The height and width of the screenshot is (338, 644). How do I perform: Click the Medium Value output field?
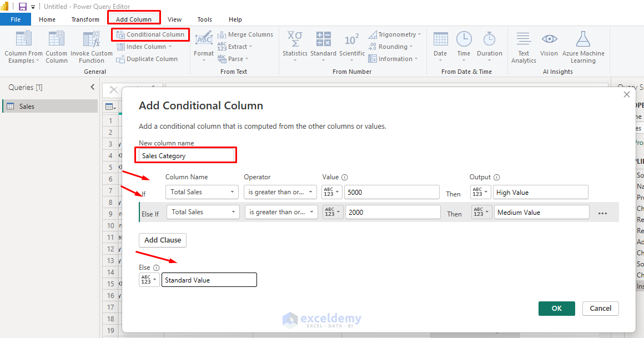tap(542, 212)
